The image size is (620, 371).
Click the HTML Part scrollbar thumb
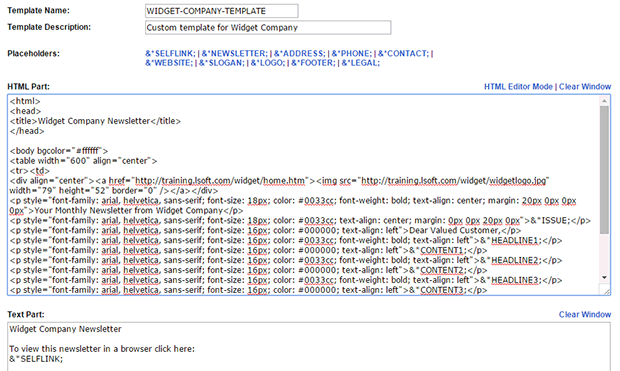(x=604, y=170)
